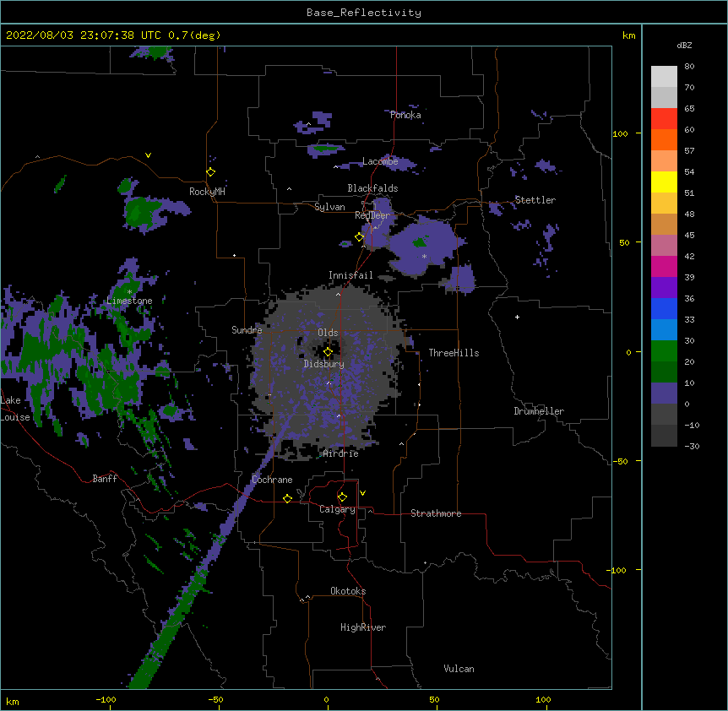728x711 pixels.
Task: Click the -100 tick on the right axis
Action: click(x=617, y=570)
